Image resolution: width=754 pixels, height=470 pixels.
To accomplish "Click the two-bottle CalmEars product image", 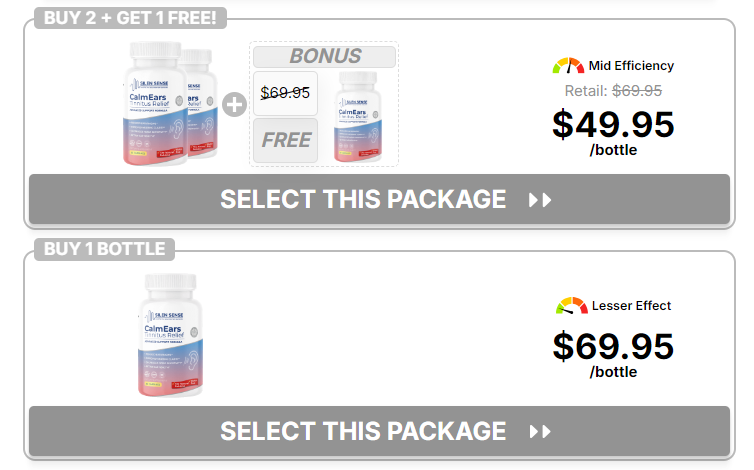I will pos(170,103).
